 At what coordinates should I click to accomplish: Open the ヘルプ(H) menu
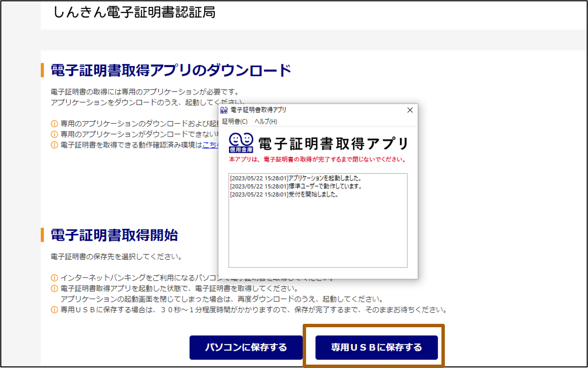coord(266,121)
